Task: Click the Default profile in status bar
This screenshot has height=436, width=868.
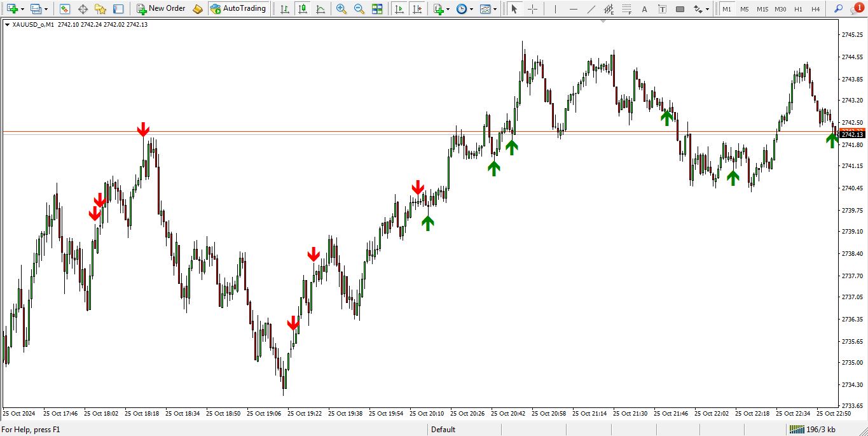Action: click(x=443, y=430)
